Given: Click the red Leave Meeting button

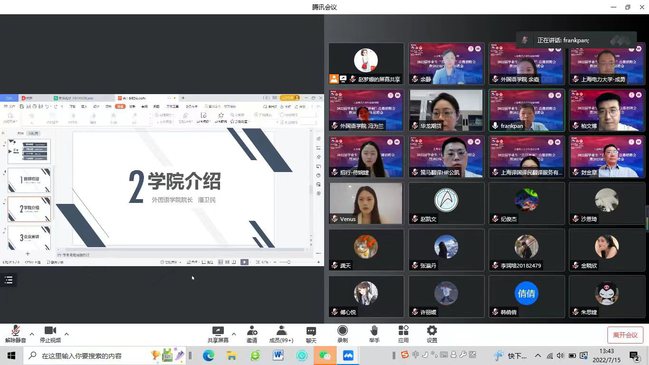Looking at the screenshot, I should pyautogui.click(x=625, y=335).
